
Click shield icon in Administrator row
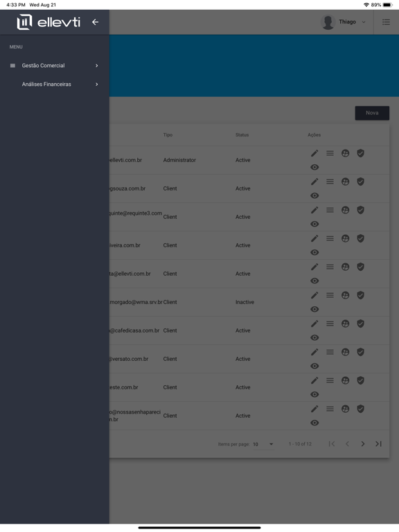360,153
